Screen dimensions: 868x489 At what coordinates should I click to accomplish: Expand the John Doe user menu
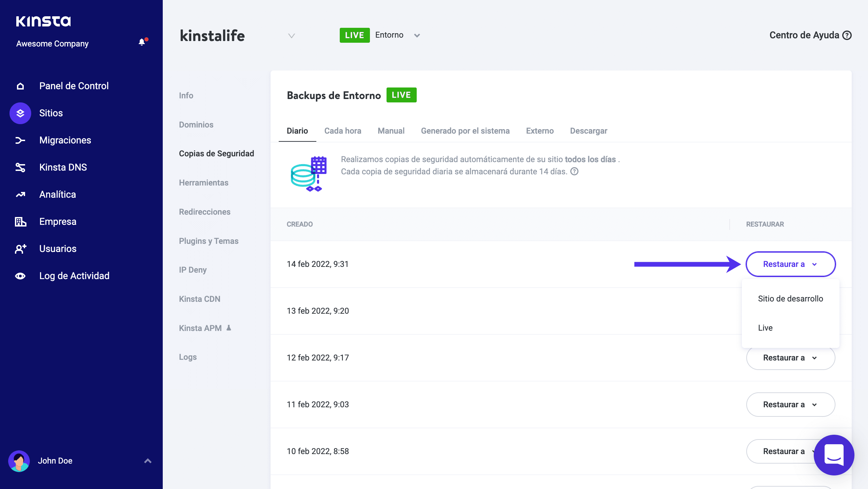point(148,461)
